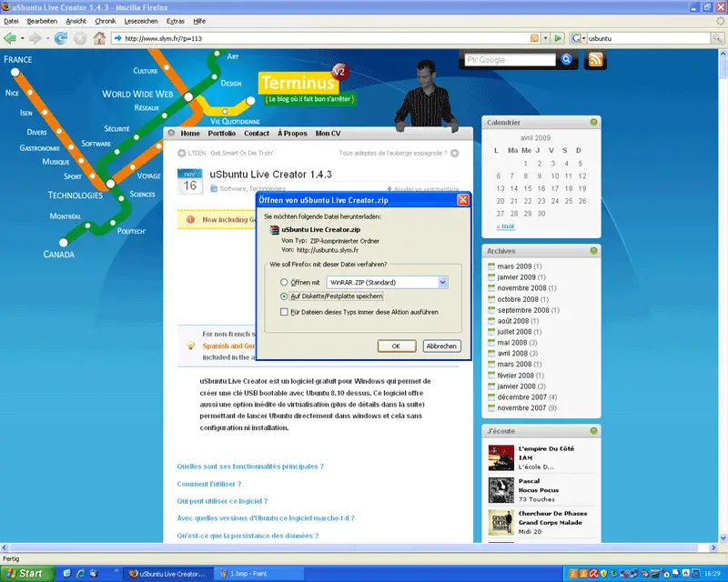Reload the page with the refresh icon

[x=60, y=38]
